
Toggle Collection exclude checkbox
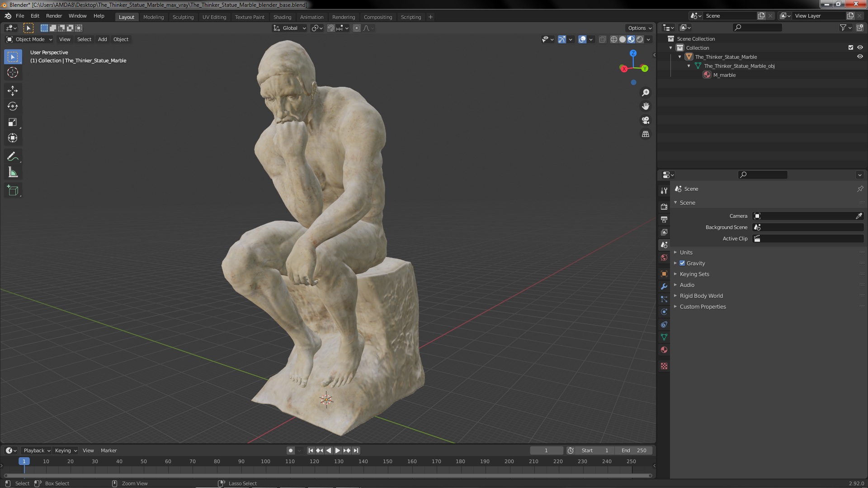[851, 48]
